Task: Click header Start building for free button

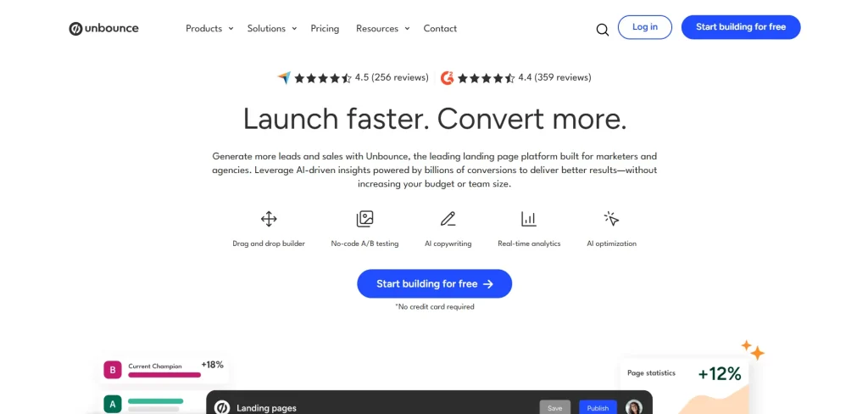Action: [740, 27]
